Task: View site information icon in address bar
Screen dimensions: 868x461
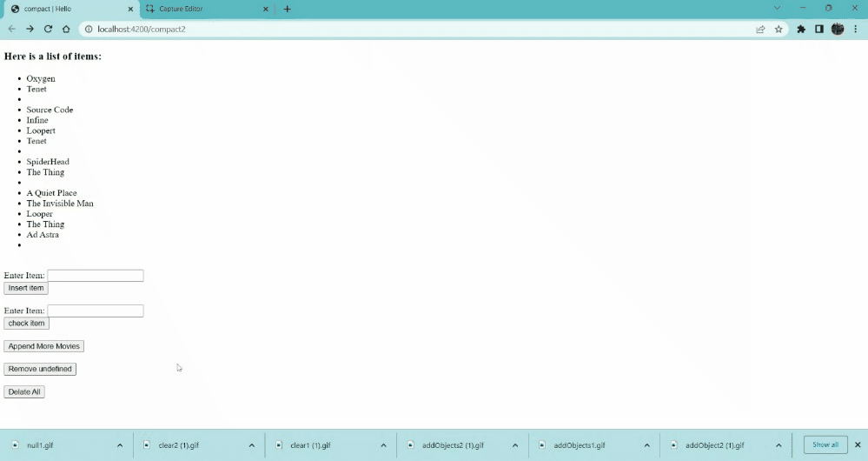Action: pyautogui.click(x=88, y=29)
